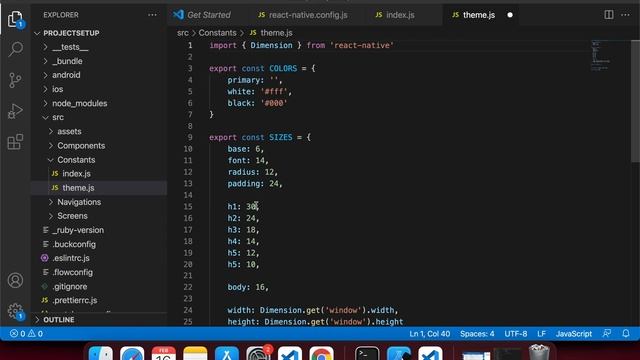Expand the __tests__ folder
Viewport: 640px width, 360px height.
pyautogui.click(x=70, y=47)
